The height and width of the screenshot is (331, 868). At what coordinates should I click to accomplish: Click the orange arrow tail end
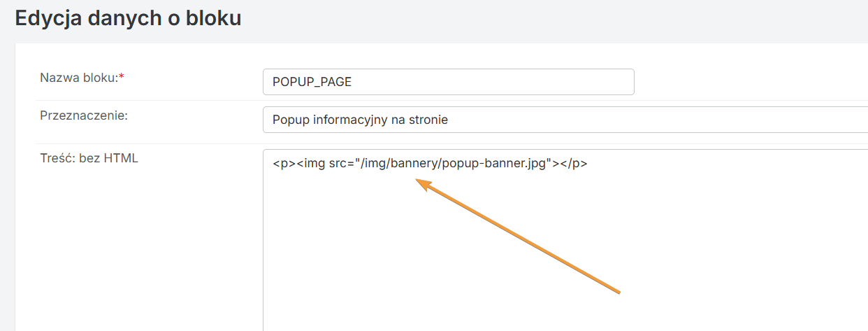(x=617, y=290)
